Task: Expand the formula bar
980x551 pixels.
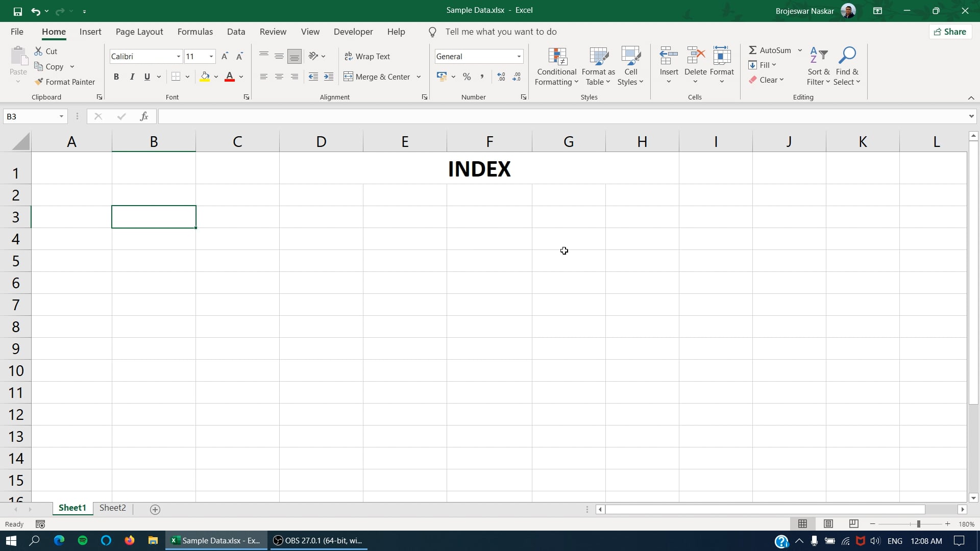Action: [x=971, y=116]
